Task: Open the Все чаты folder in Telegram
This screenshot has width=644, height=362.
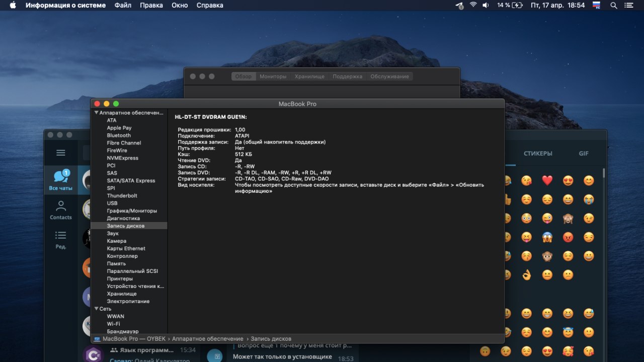Action: point(61,180)
